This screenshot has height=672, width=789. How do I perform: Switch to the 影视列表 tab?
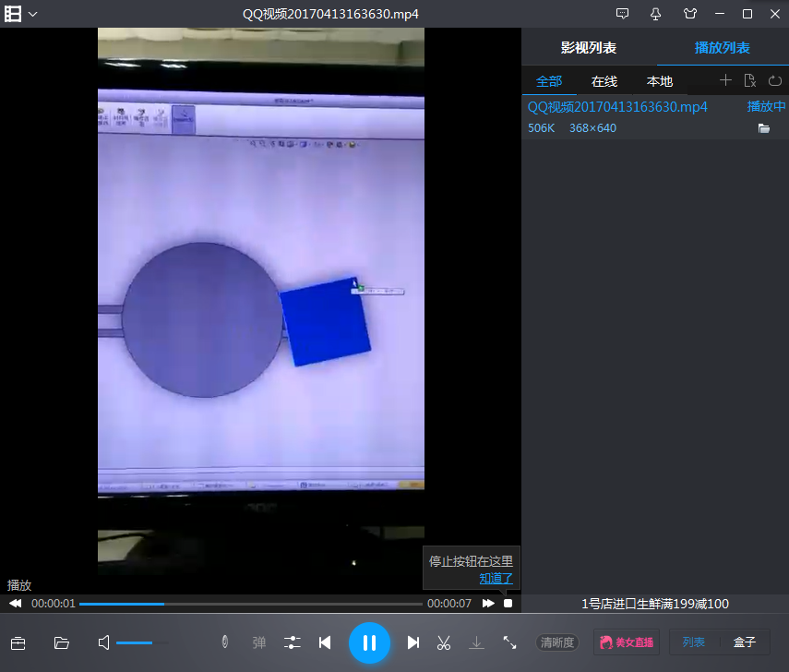point(589,48)
